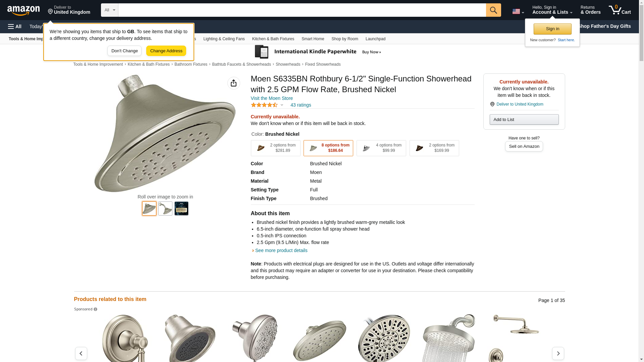Go to previous related products page

81,353
